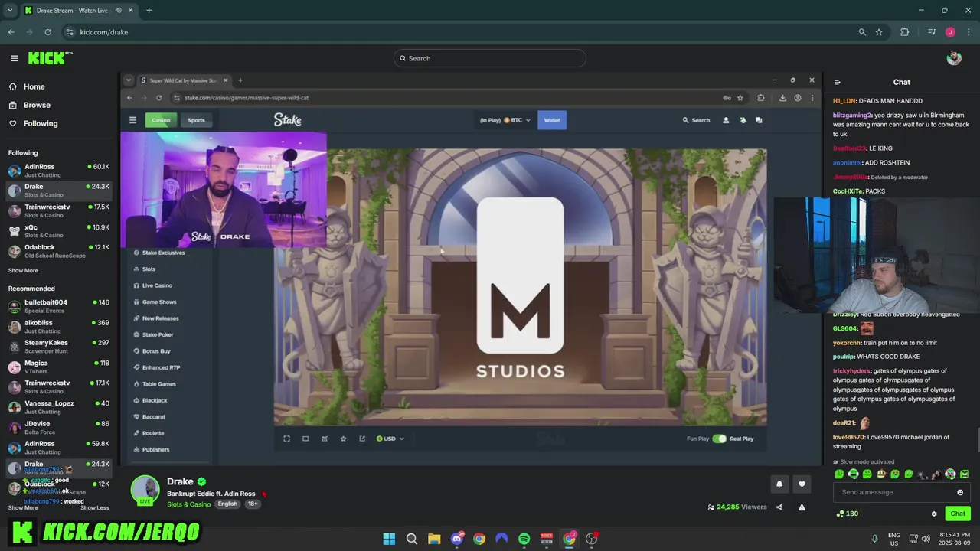Click the Chat send button
This screenshot has width=980, height=551.
coord(958,514)
